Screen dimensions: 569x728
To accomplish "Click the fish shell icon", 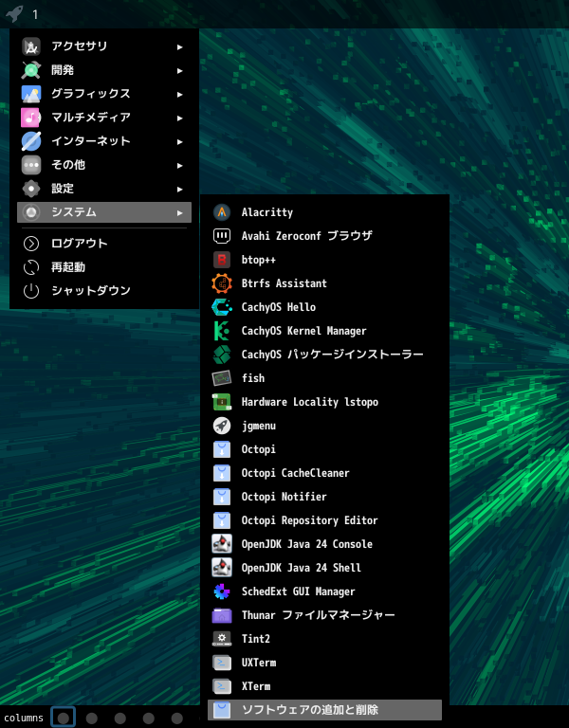I will point(222,378).
